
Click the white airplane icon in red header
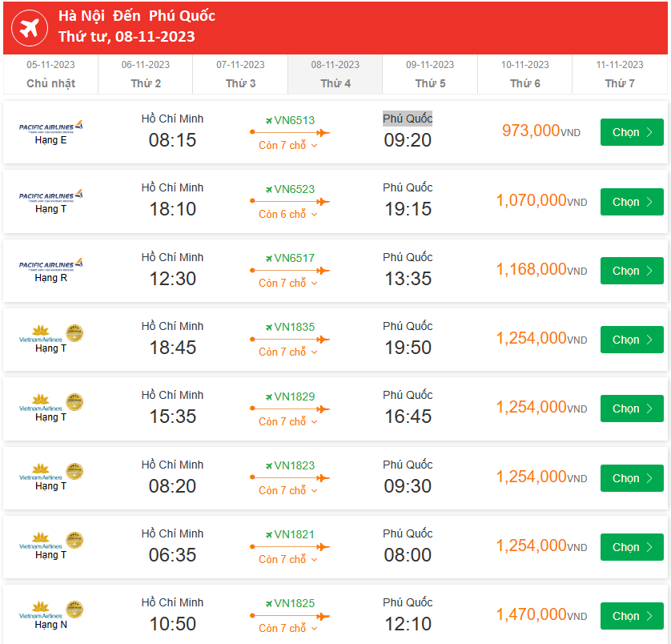tap(28, 27)
